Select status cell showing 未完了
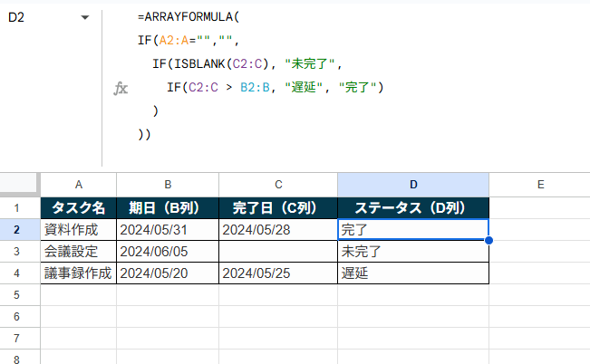Viewport: 590px width, 364px height. coord(413,252)
